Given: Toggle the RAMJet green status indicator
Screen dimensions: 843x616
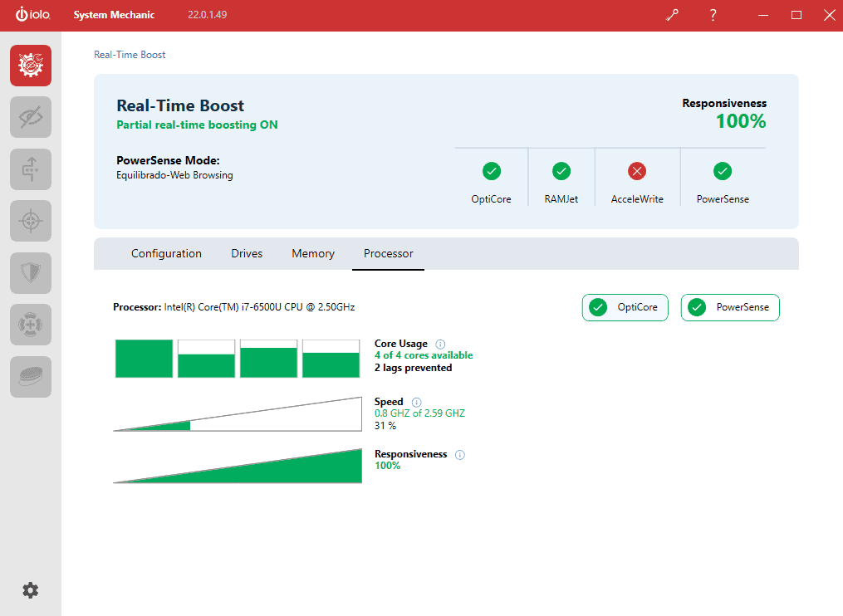Looking at the screenshot, I should coord(561,170).
